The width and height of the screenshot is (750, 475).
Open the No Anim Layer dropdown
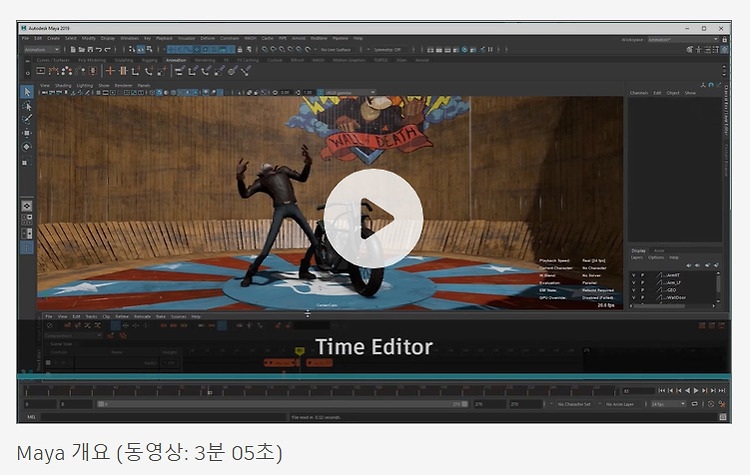click(x=620, y=404)
